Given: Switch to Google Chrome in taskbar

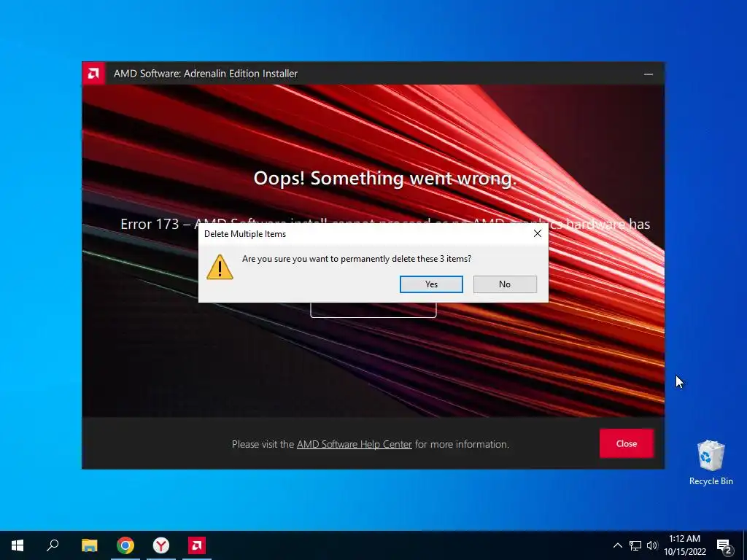Looking at the screenshot, I should click(x=125, y=545).
